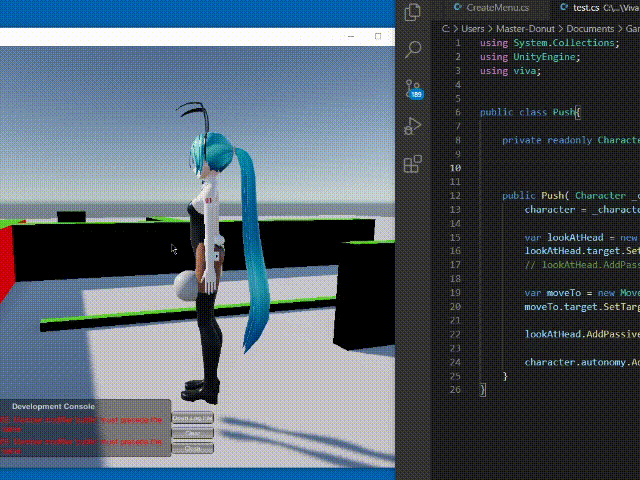Maximize the game window

click(378, 36)
